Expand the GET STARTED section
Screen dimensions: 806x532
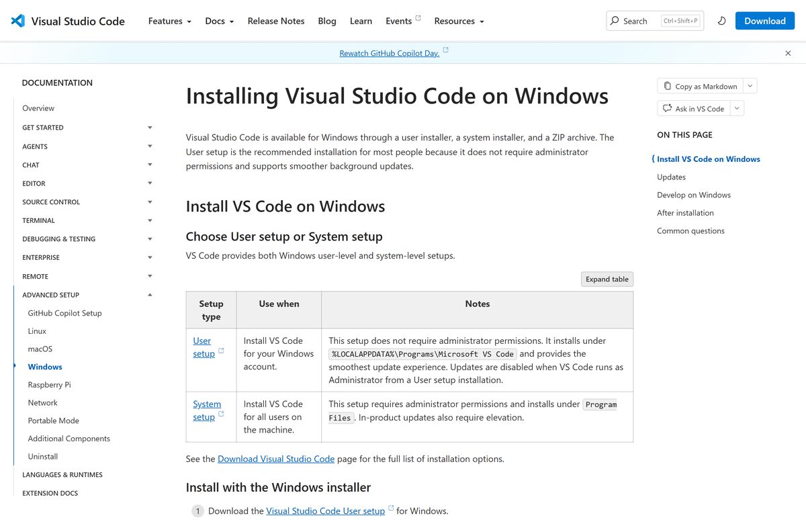pyautogui.click(x=87, y=127)
